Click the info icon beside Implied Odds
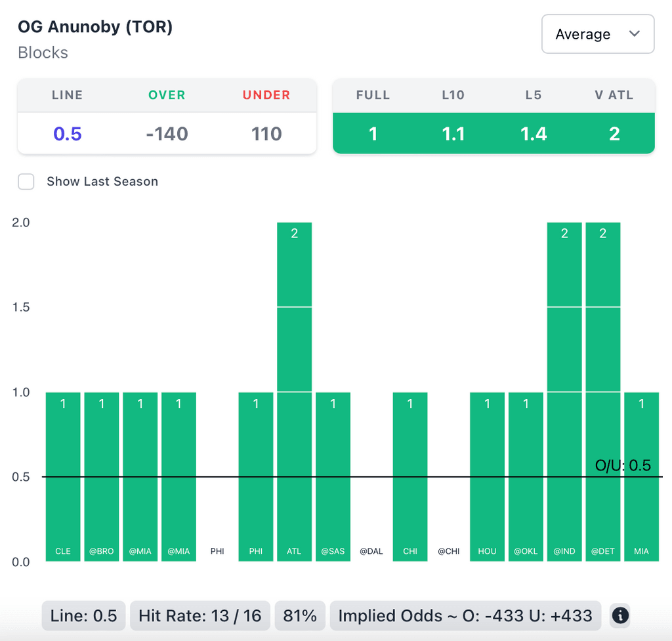Image resolution: width=672 pixels, height=641 pixels. coord(620,615)
